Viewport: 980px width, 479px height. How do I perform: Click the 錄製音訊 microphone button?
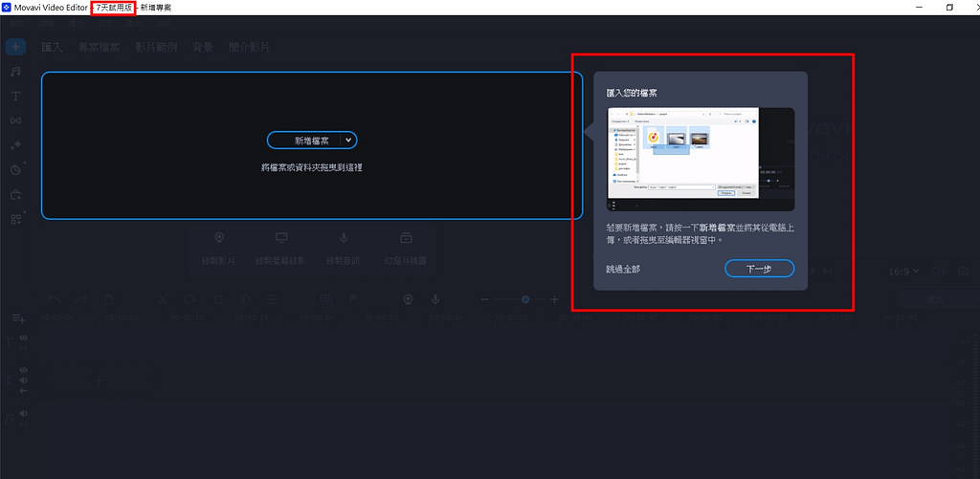click(344, 250)
